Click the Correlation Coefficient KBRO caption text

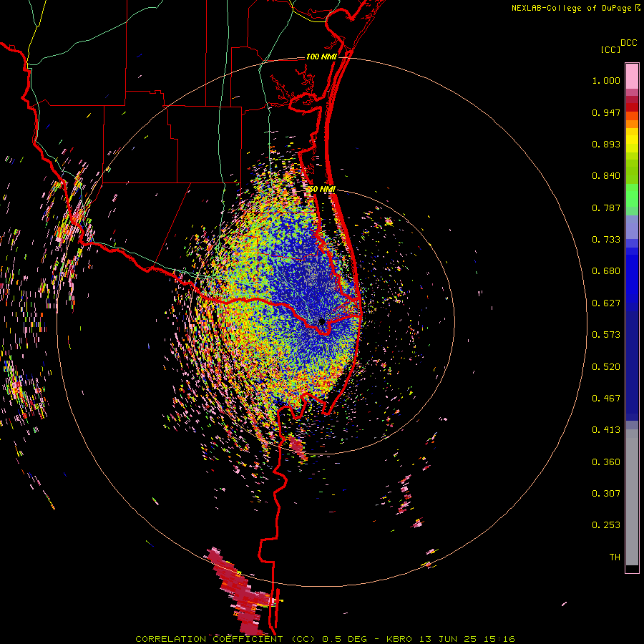click(325, 639)
